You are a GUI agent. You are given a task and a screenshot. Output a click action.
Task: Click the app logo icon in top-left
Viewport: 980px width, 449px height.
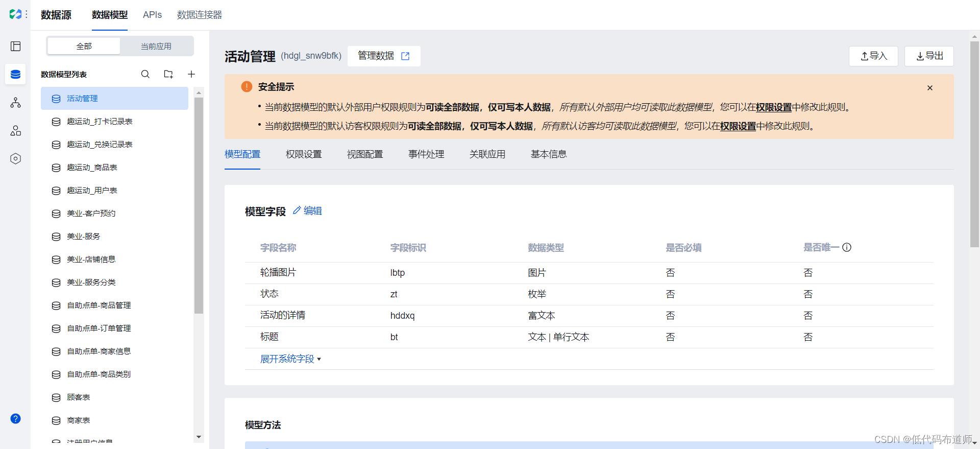pos(15,14)
